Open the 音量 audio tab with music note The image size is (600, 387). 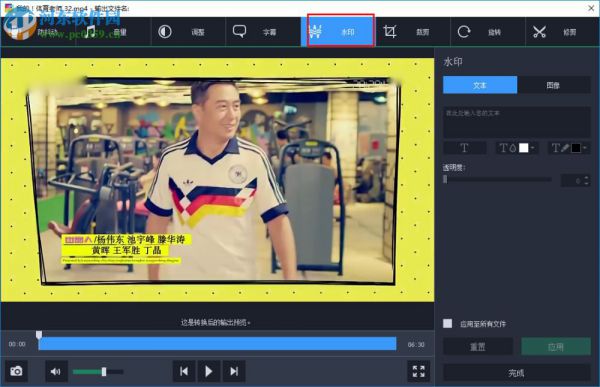coord(113,32)
